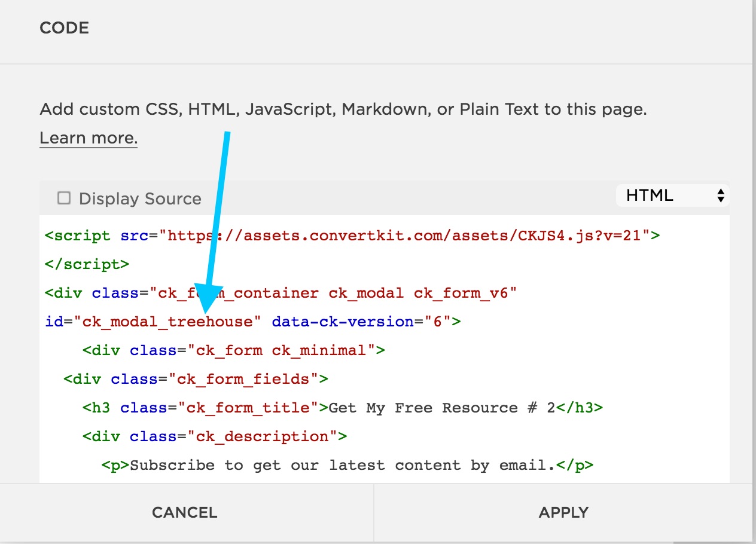Tick the Display Source checkbox
The image size is (756, 544).
tap(63, 198)
